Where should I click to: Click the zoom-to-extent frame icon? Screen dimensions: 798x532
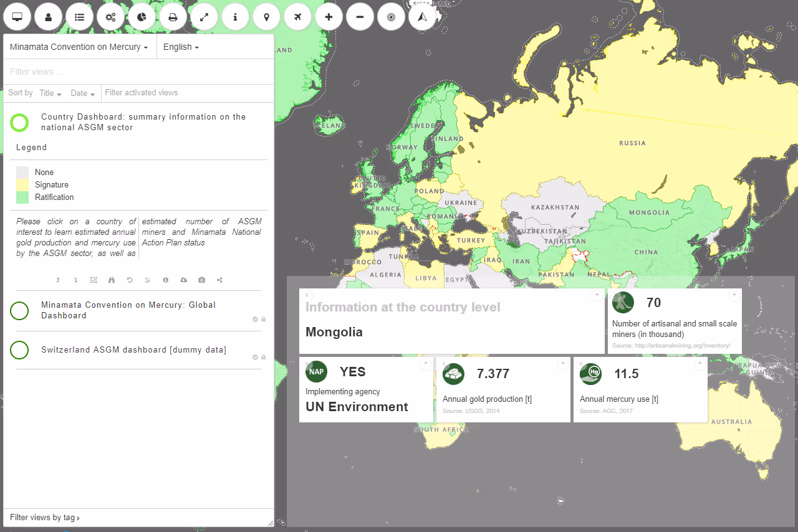[x=94, y=280]
